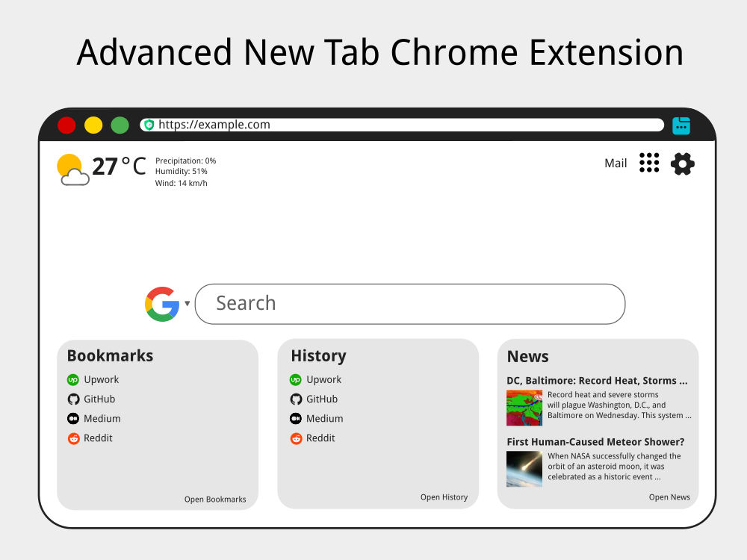Open Medium bookmark label

click(102, 419)
